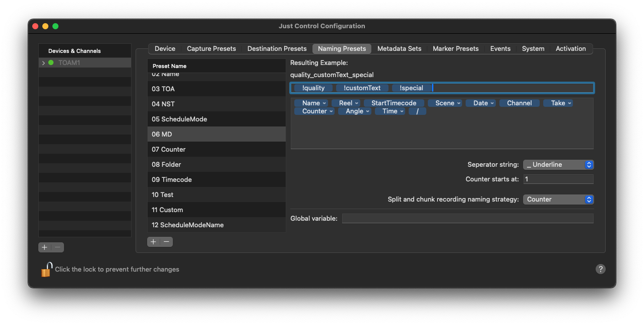Screen dimensions: 644x325
Task: Open the Events tab
Action: [500, 49]
